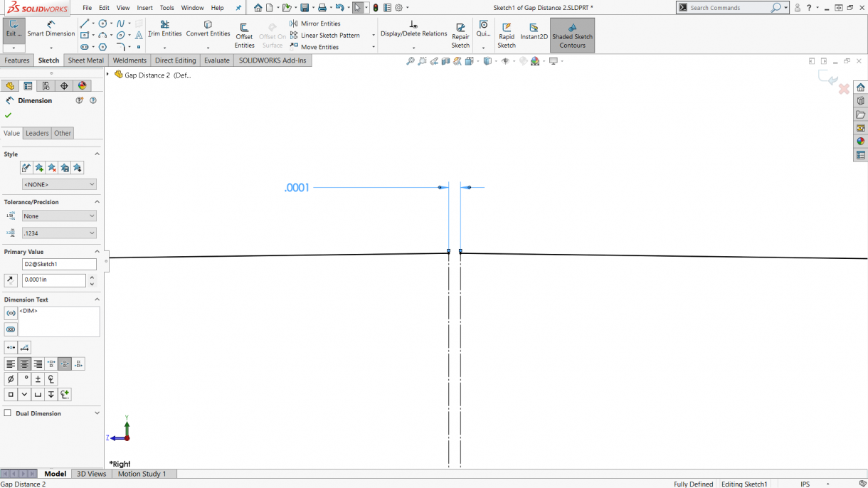Image resolution: width=868 pixels, height=488 pixels.
Task: Select left justify for dimension text
Action: pyautogui.click(x=11, y=364)
